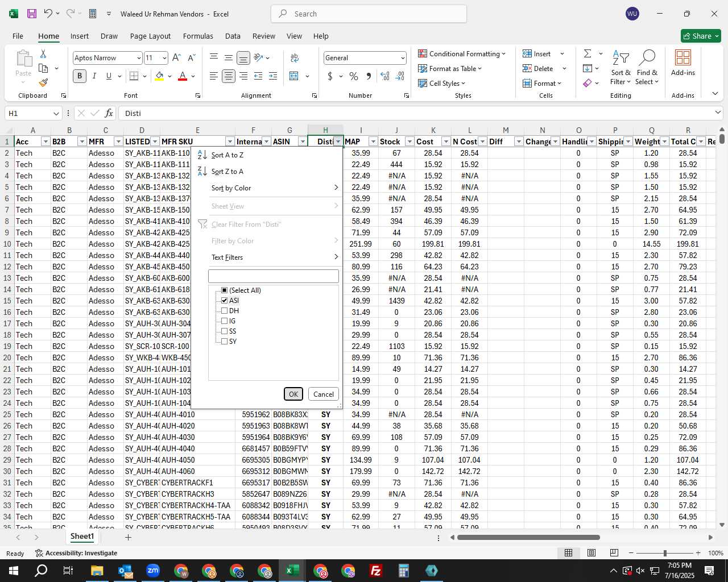Click Accessibility: Investigate status link
This screenshot has width=728, height=582.
tap(76, 553)
